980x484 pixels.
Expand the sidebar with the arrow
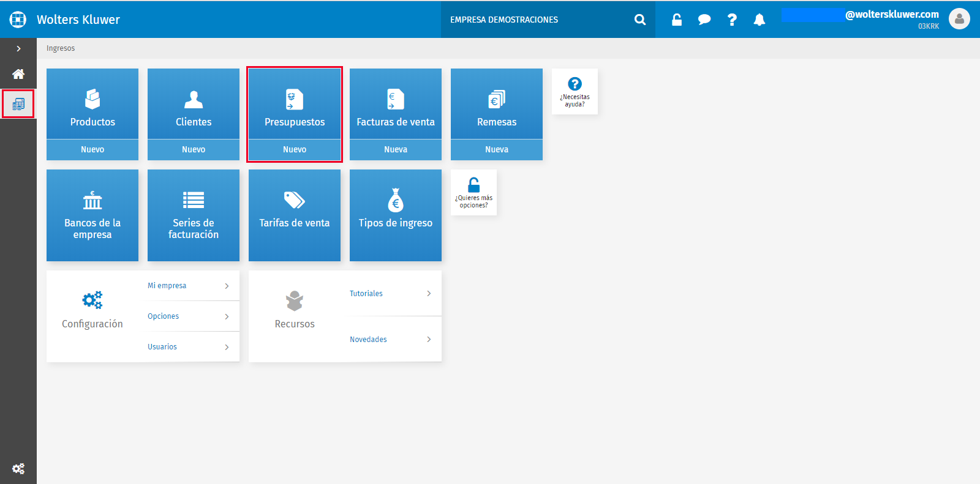tap(18, 48)
